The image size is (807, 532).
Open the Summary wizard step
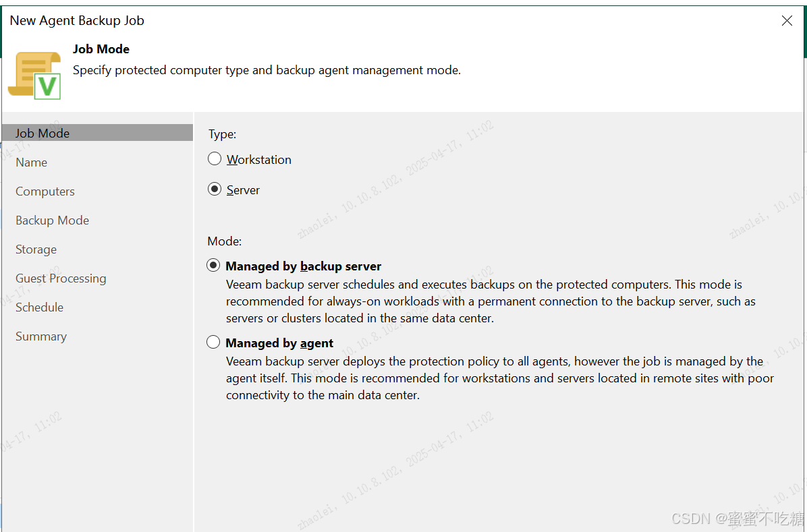click(41, 336)
